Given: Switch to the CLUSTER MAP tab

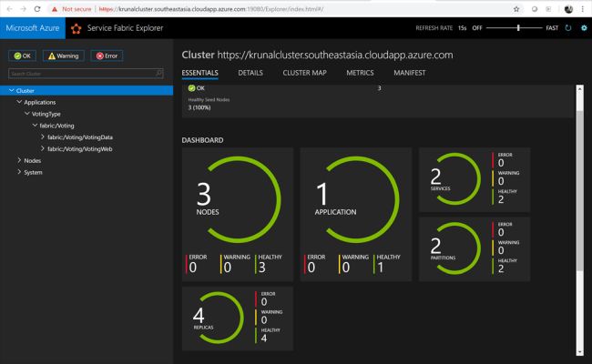Looking at the screenshot, I should (x=305, y=73).
